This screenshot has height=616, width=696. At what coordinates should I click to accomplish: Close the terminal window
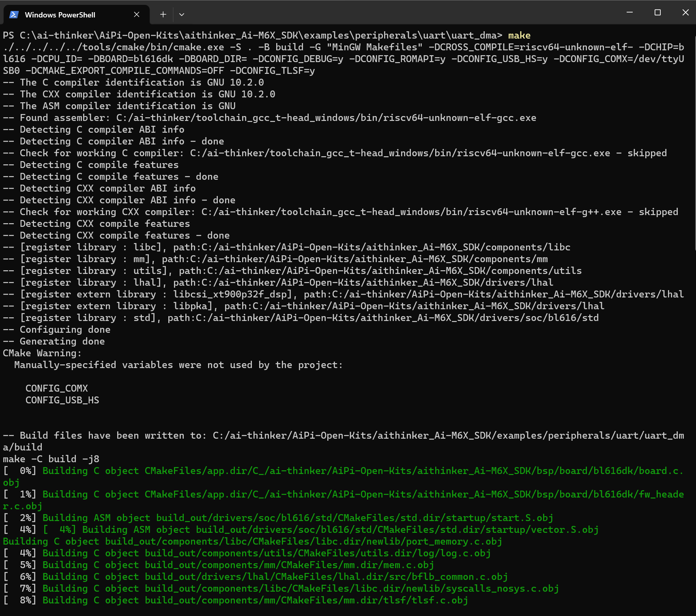(685, 13)
